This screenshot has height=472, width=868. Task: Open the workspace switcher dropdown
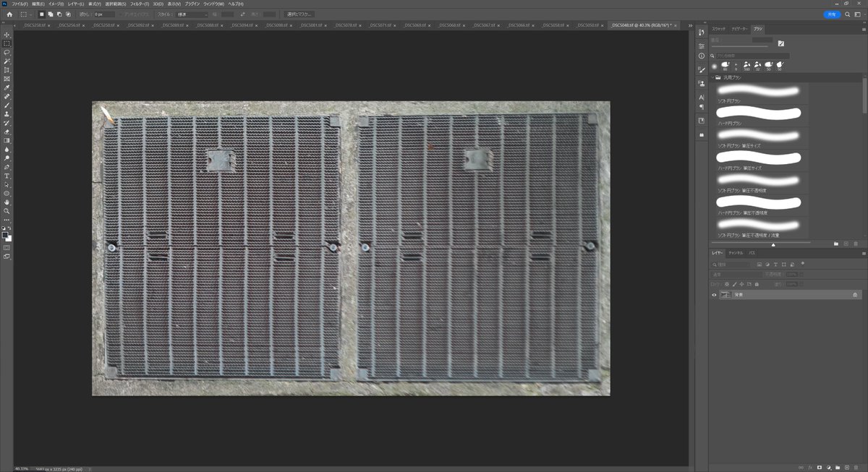coord(858,14)
